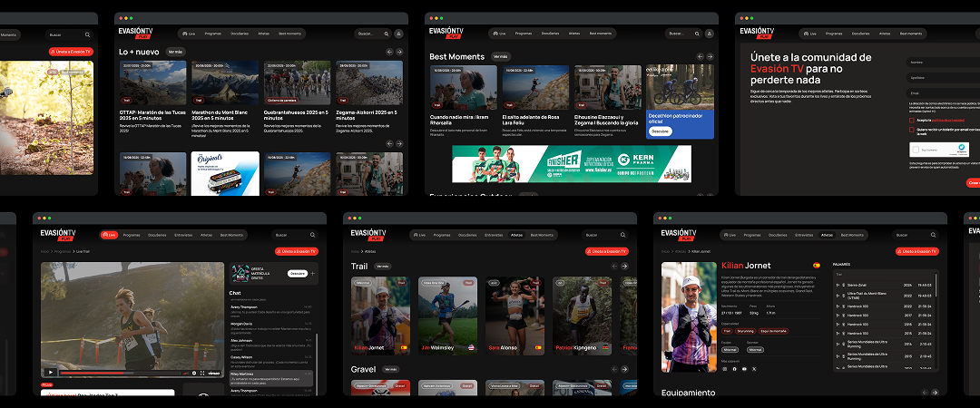Go to next slide in the Best Moments carousel
The width and height of the screenshot is (980, 408).
tap(710, 56)
